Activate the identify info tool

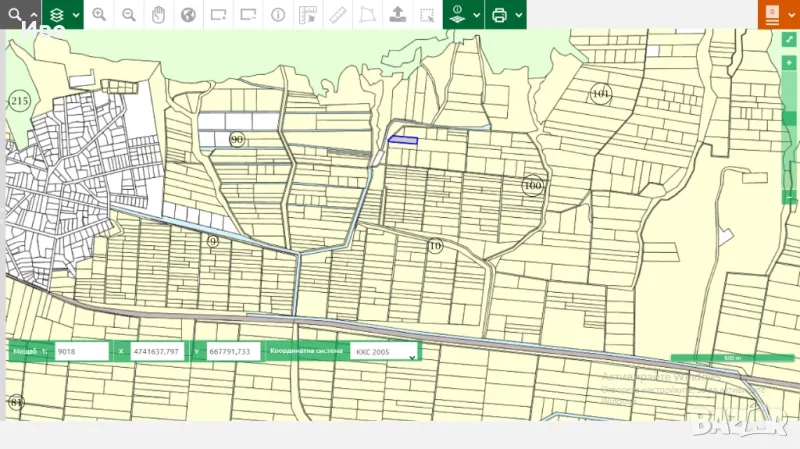click(278, 15)
